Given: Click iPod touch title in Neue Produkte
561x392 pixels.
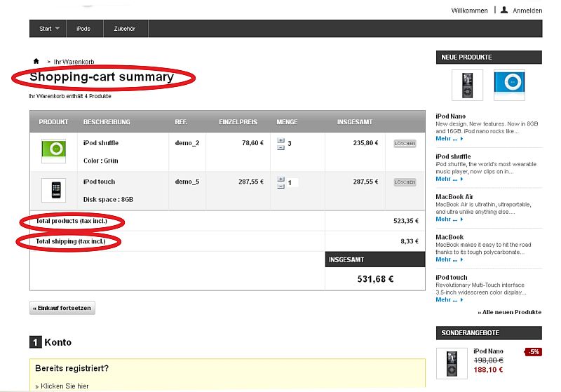Looking at the screenshot, I should [x=452, y=278].
